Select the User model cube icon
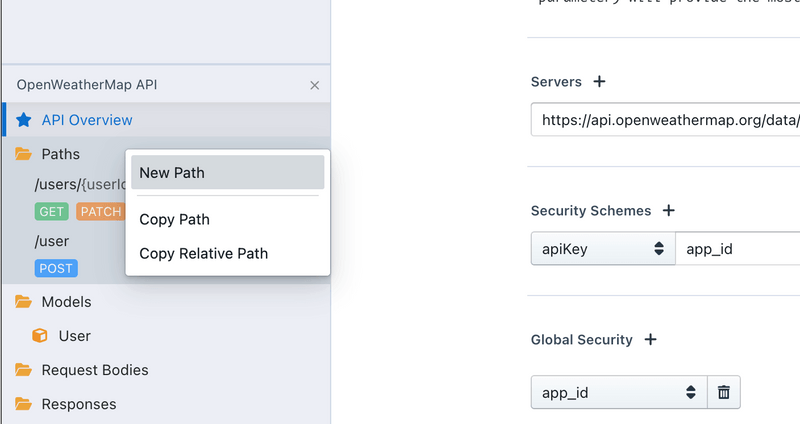The image size is (800, 424). point(41,336)
